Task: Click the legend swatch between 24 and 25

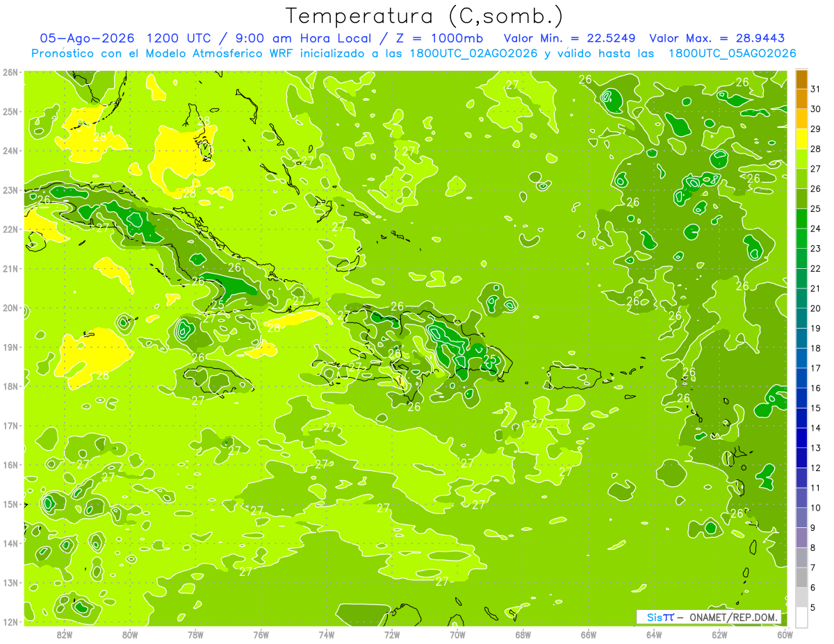Action: tap(801, 219)
